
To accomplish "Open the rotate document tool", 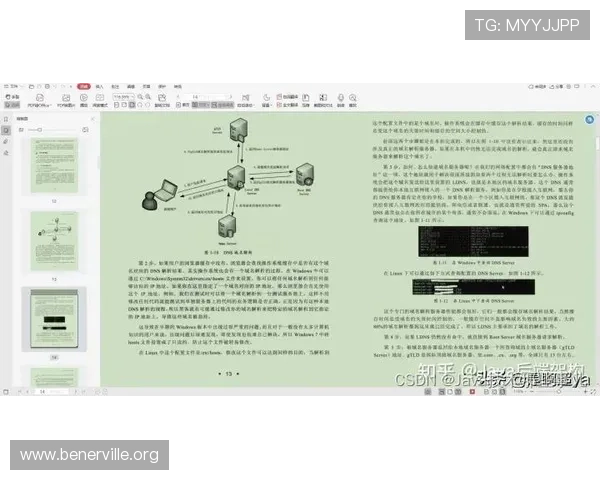I will tap(162, 100).
